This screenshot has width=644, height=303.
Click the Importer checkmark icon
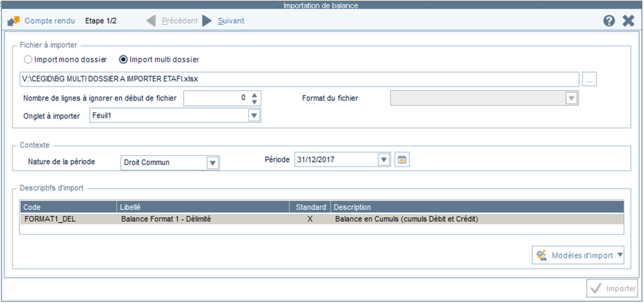pyautogui.click(x=595, y=289)
